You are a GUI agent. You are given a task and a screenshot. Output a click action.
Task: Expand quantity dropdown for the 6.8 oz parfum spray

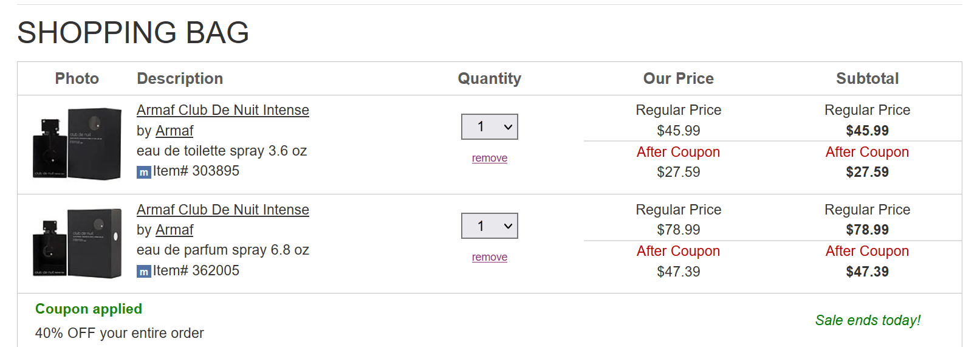coord(489,226)
